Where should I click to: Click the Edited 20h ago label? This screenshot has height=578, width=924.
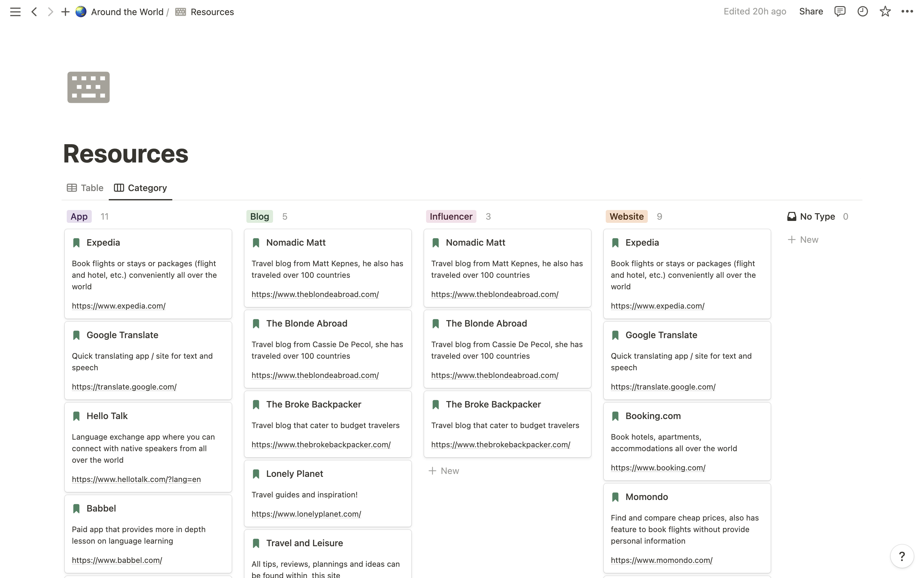[755, 12]
